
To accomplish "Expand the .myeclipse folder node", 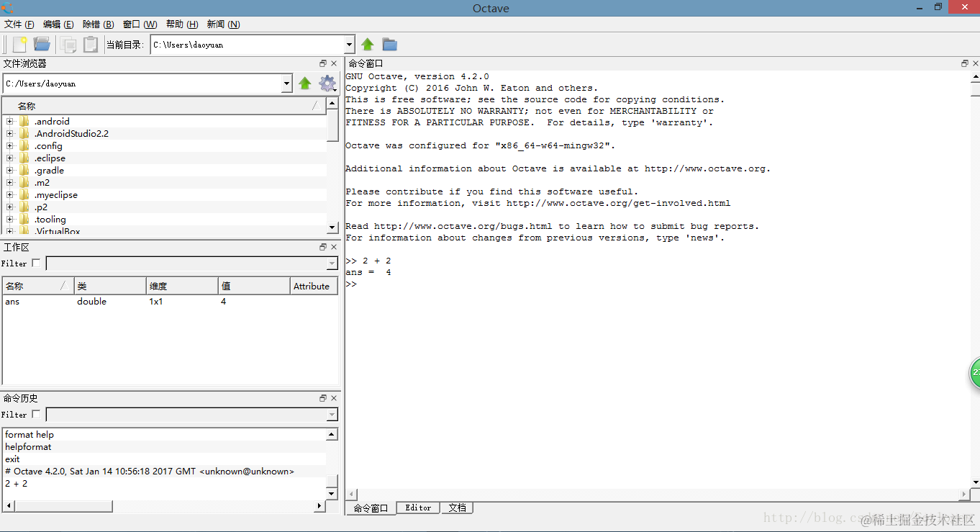I will [10, 194].
